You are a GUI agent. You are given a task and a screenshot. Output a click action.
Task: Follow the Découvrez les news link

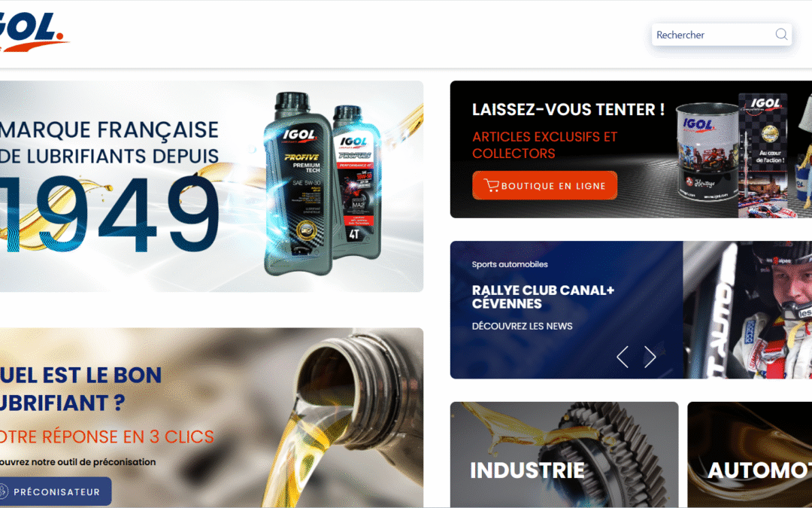[522, 326]
